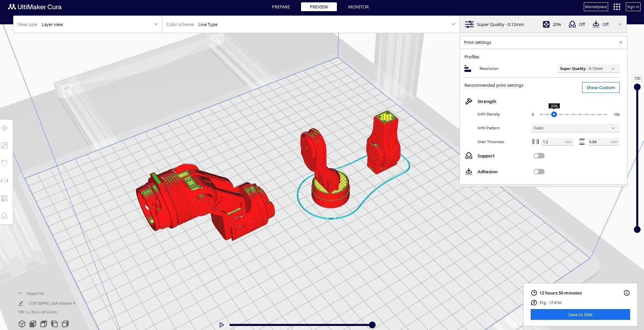Open the Resolution profile dropdown

(589, 69)
